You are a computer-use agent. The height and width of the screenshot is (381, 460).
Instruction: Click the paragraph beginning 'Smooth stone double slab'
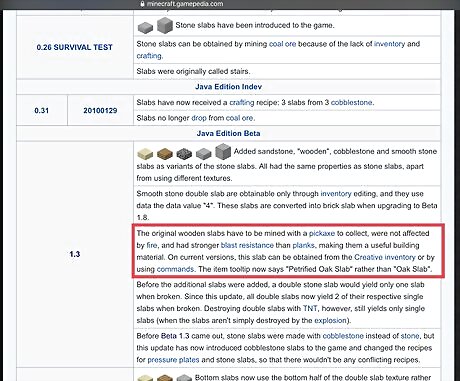tap(287, 205)
